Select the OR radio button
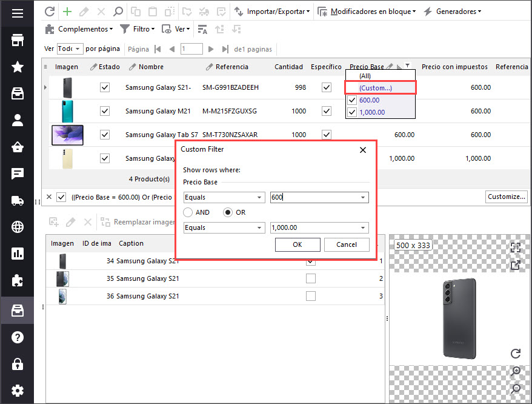 [x=228, y=212]
